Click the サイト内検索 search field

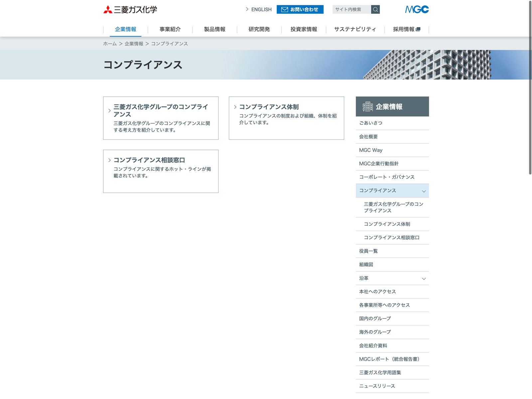pyautogui.click(x=351, y=9)
